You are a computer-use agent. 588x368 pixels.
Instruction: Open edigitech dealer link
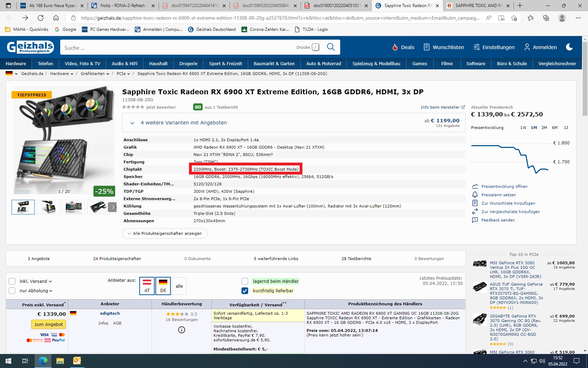click(x=110, y=313)
